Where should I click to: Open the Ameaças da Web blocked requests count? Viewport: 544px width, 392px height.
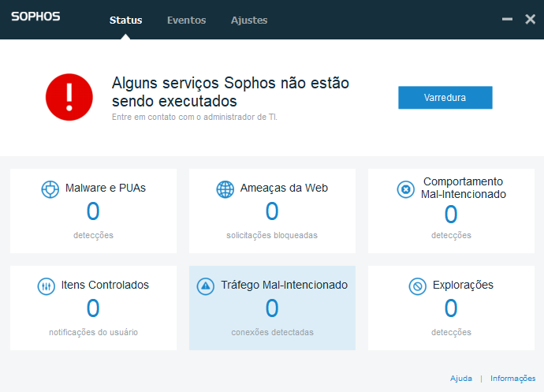tap(272, 211)
